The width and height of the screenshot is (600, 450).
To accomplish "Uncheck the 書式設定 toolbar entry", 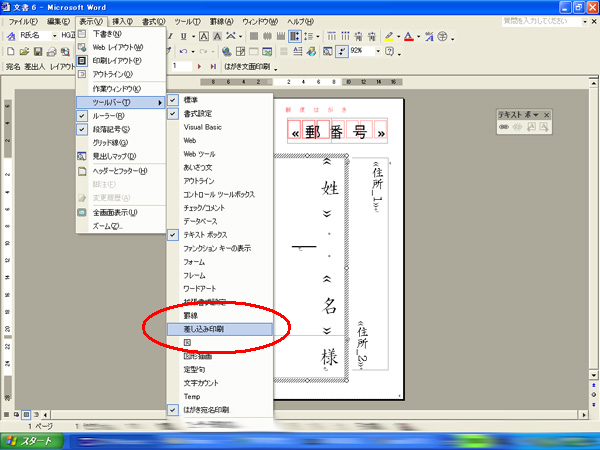I will pyautogui.click(x=220, y=114).
